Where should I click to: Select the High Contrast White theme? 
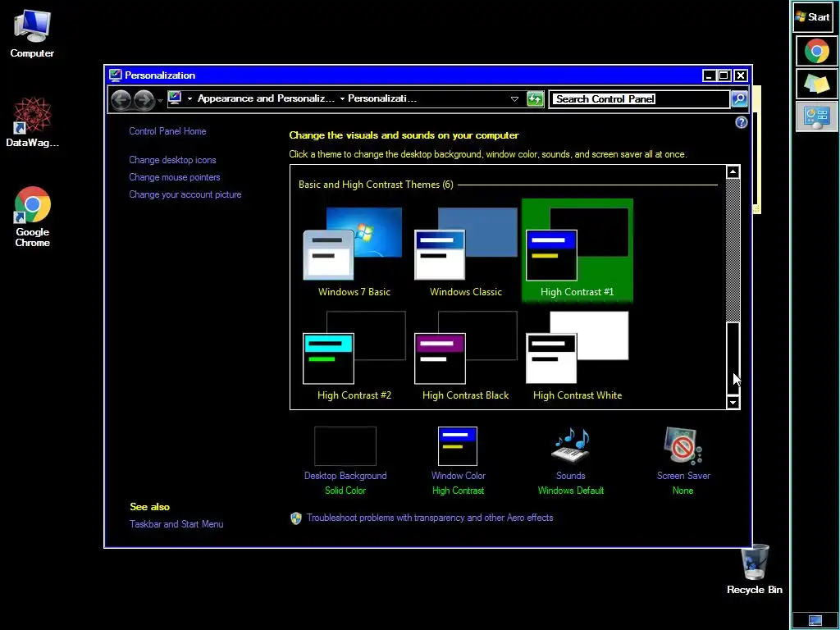[x=577, y=356]
